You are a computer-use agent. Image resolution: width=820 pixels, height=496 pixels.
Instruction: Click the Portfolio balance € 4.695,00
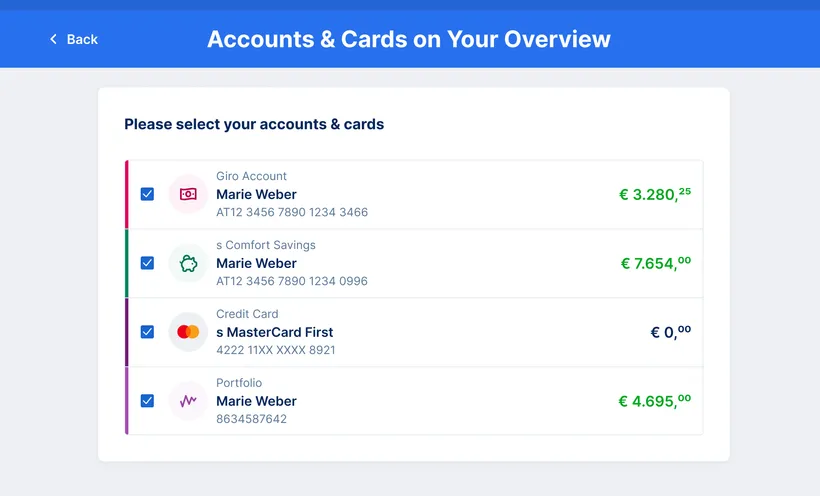coord(654,401)
